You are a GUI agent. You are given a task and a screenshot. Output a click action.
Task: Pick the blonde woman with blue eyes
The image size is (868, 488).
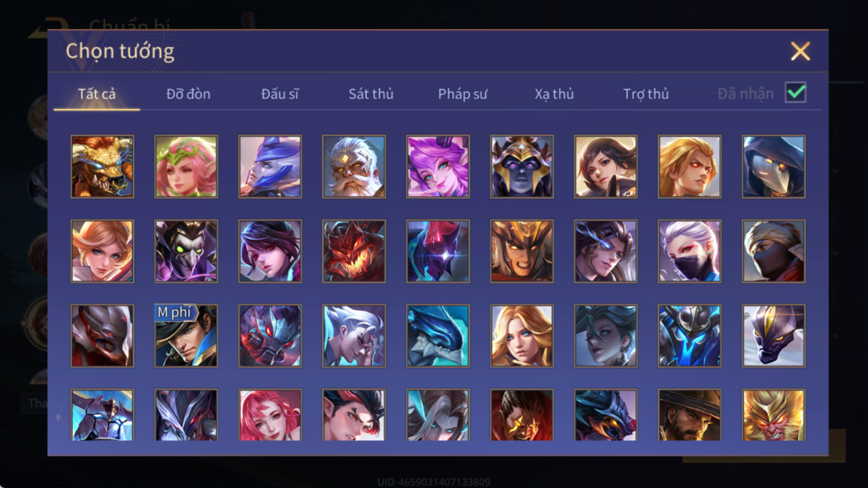(522, 336)
